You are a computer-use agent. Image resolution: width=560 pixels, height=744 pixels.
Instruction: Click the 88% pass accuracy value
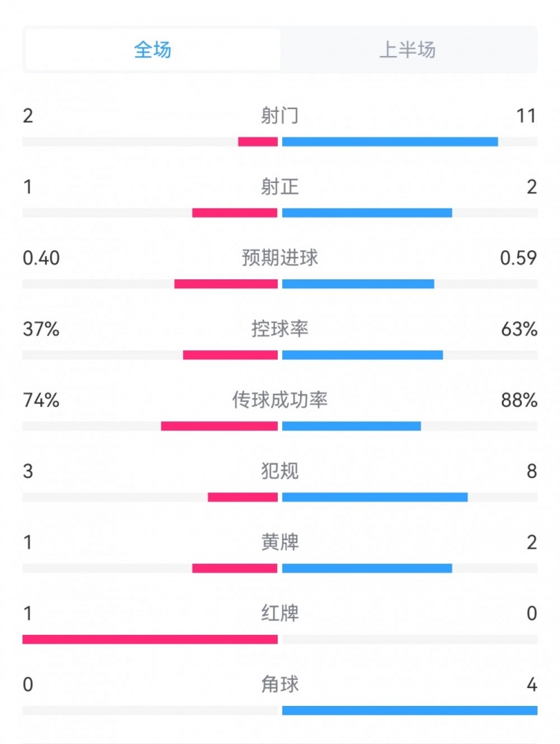pyautogui.click(x=520, y=400)
